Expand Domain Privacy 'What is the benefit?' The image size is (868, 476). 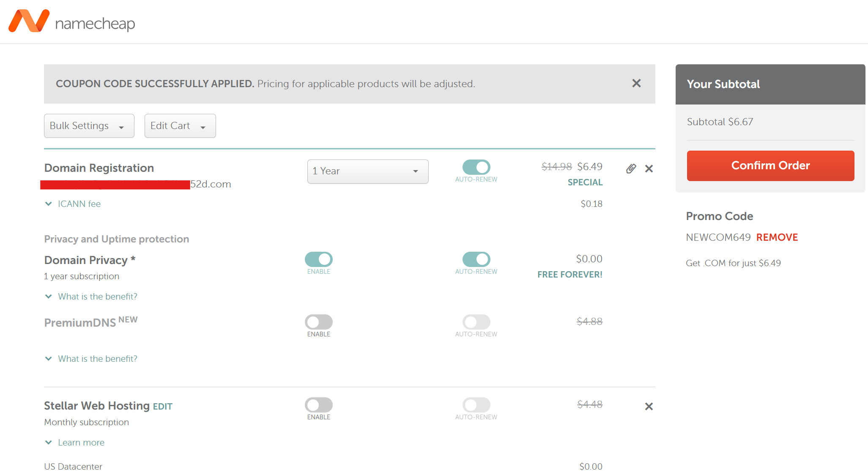[x=91, y=297]
